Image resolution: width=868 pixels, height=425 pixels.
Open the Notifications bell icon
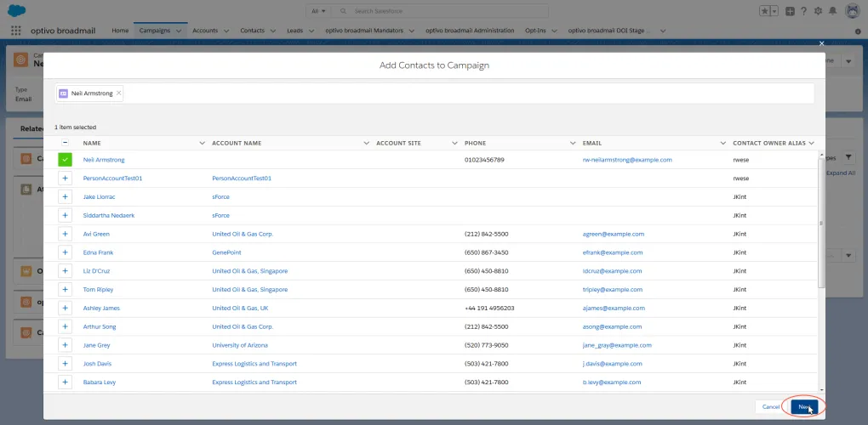(832, 11)
